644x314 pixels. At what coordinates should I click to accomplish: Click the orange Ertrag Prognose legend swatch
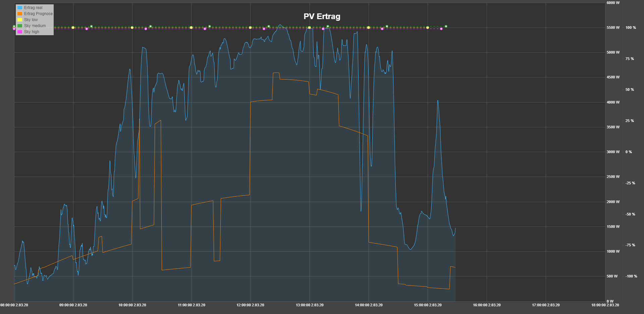point(20,14)
